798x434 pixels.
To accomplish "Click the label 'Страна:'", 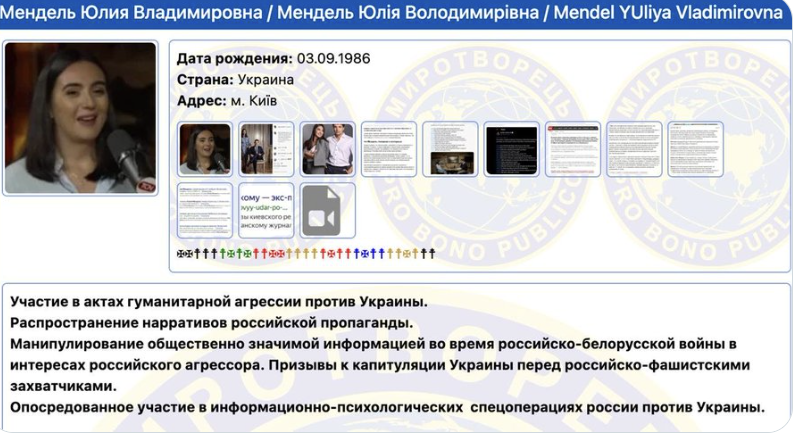I will click(x=205, y=80).
